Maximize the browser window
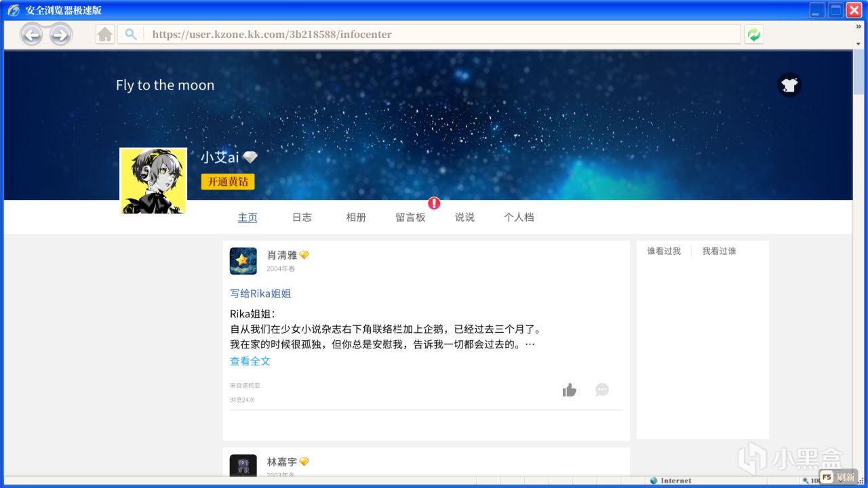This screenshot has height=488, width=868. (x=835, y=10)
